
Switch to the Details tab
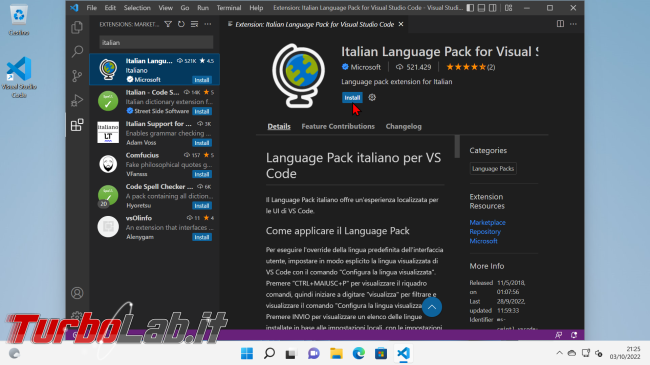[279, 127]
